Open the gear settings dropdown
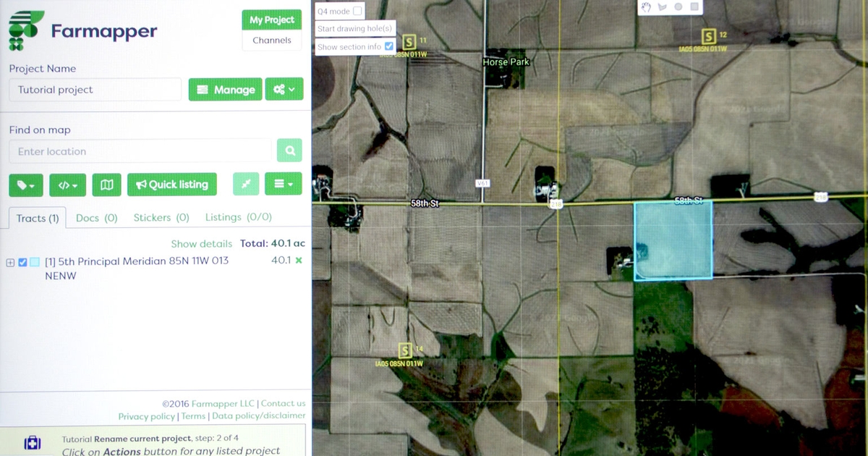The width and height of the screenshot is (868, 456). [284, 88]
